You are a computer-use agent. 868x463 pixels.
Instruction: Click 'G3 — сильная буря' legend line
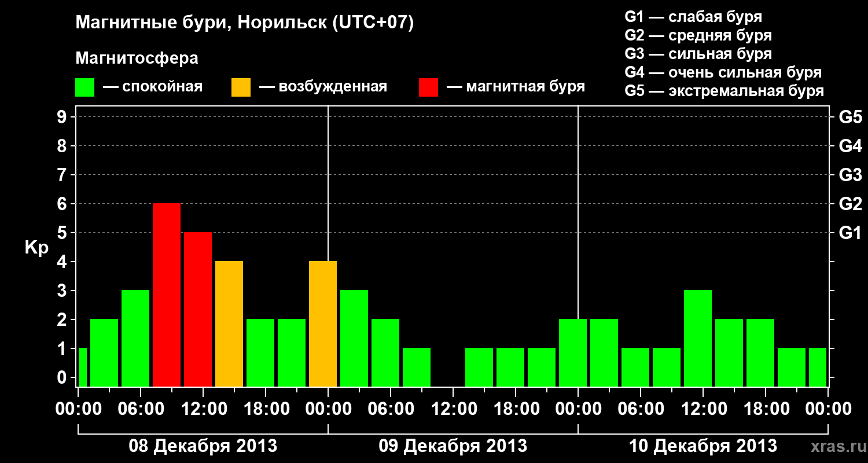(x=698, y=54)
